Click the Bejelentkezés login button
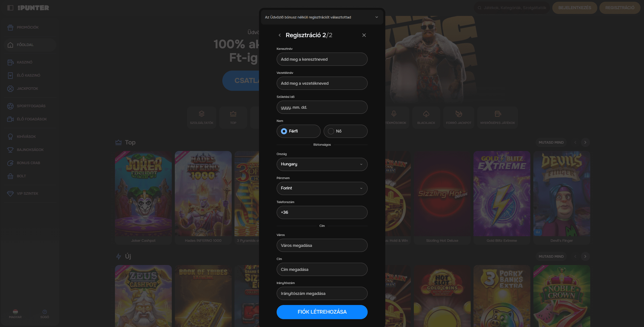The width and height of the screenshot is (644, 327). click(x=575, y=8)
